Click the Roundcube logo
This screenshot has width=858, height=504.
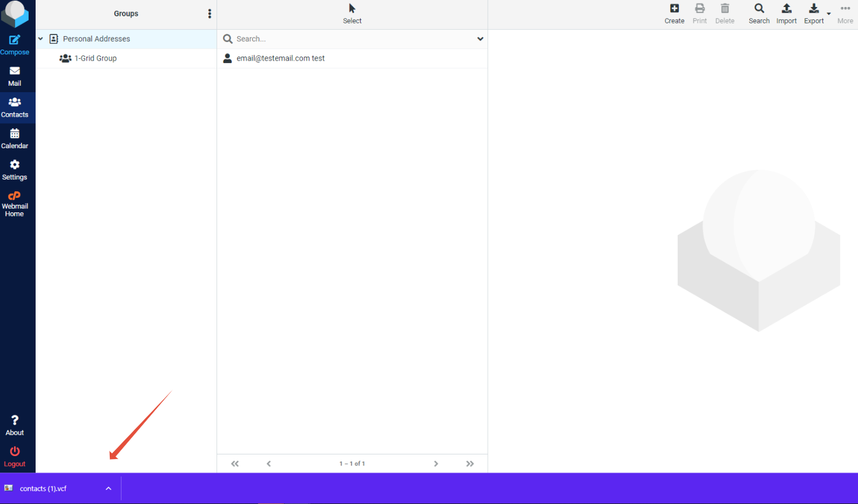point(15,13)
